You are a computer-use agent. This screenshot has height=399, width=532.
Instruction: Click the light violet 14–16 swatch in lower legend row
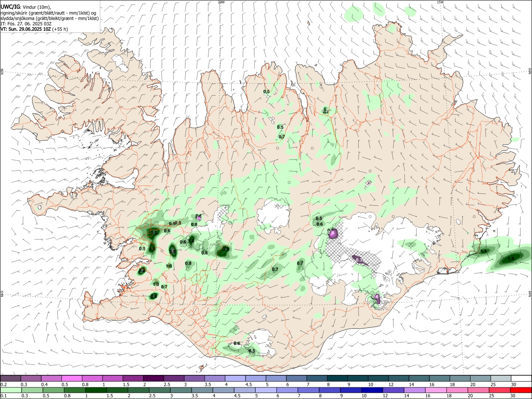[414, 390]
